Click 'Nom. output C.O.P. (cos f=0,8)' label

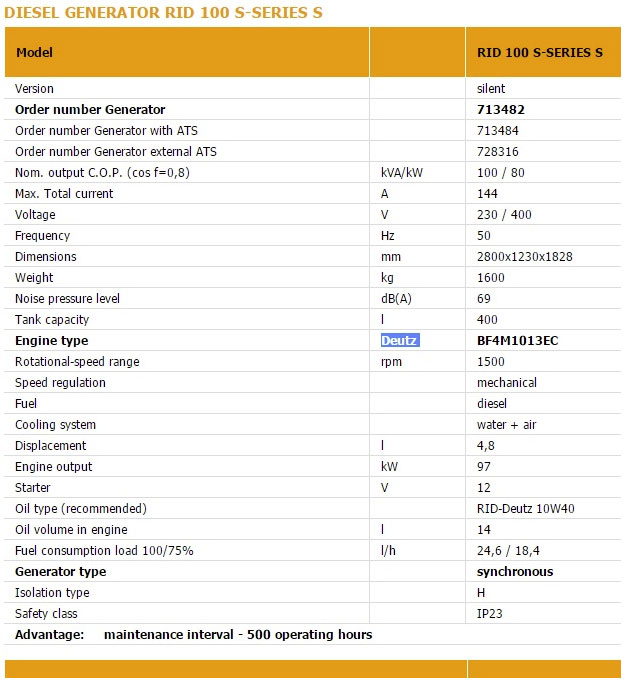[102, 173]
